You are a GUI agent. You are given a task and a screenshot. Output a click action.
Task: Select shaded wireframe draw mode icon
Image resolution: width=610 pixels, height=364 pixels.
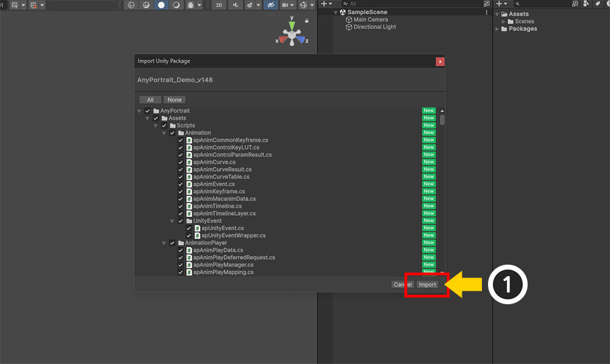click(x=146, y=5)
